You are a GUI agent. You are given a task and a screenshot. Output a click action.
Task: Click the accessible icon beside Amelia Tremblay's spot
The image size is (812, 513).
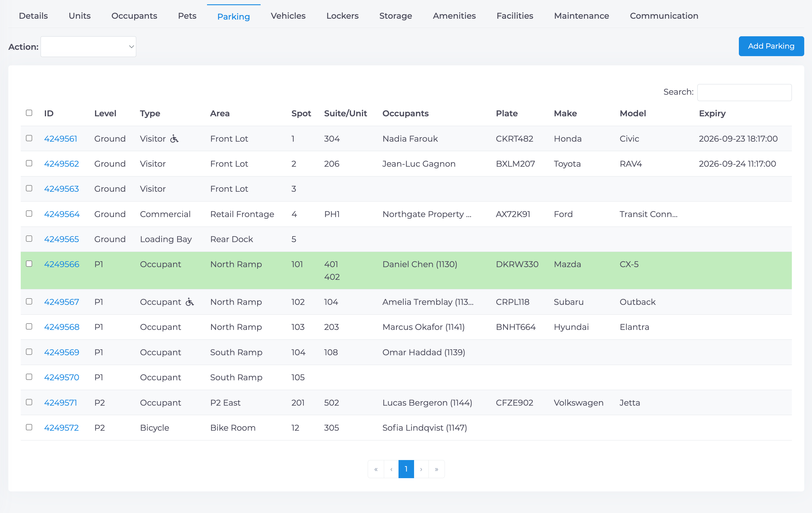190,302
